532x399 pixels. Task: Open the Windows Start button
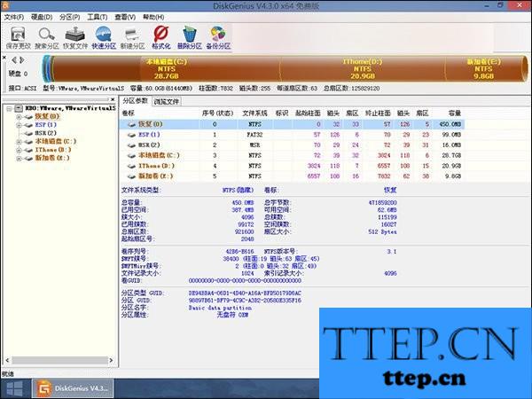pos(14,388)
